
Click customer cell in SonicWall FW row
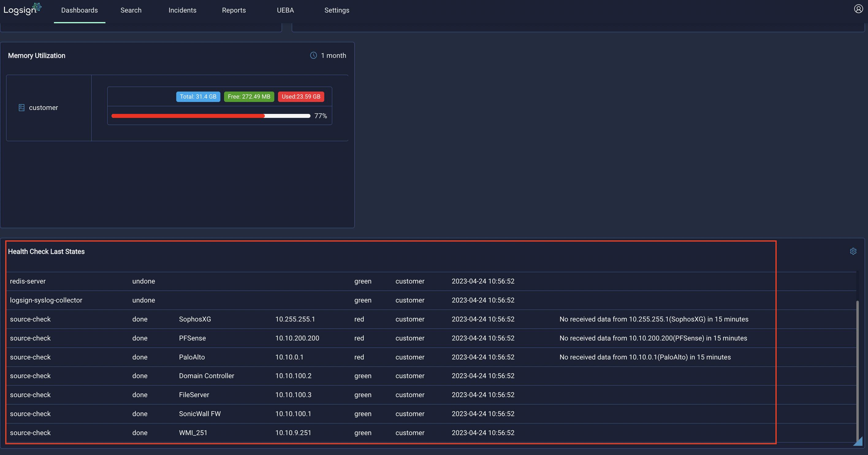(x=410, y=414)
